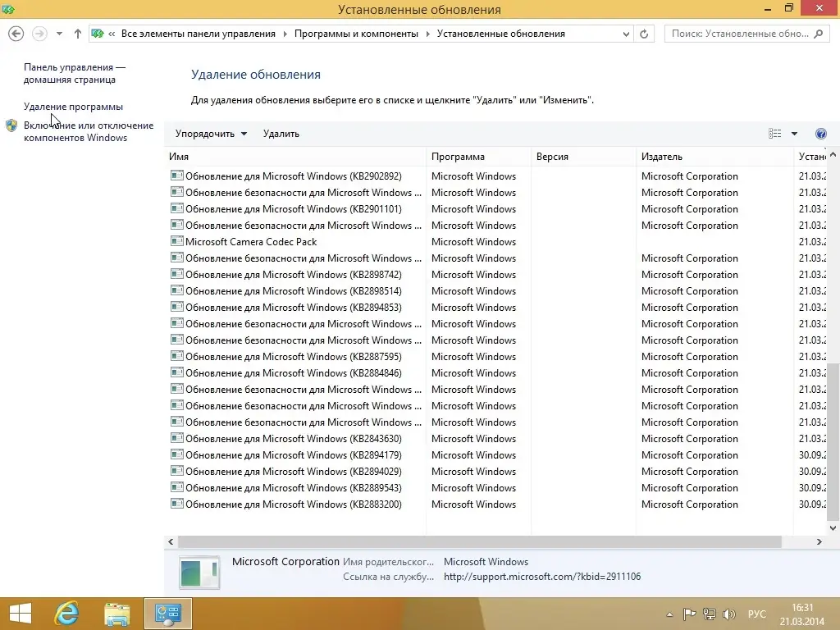Open volume speaker tray icon
Image resolution: width=840 pixels, height=630 pixels.
(728, 614)
